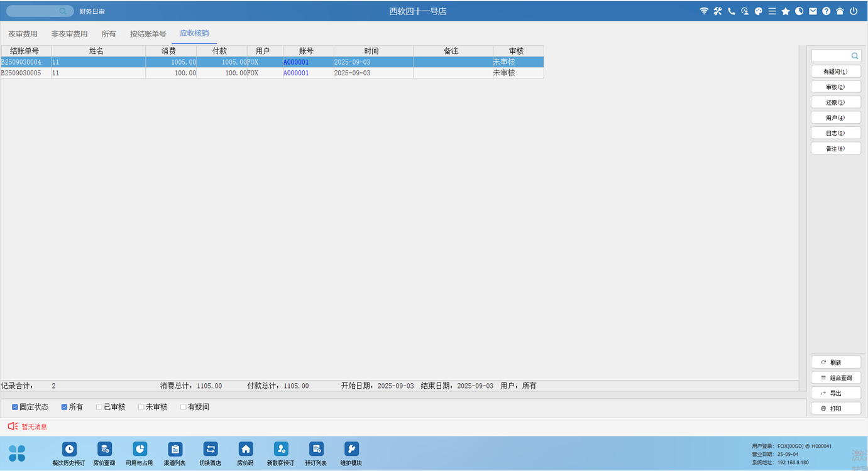Uncheck the 固定状态 checkbox
Screen dimensions: 868x471
pos(15,407)
